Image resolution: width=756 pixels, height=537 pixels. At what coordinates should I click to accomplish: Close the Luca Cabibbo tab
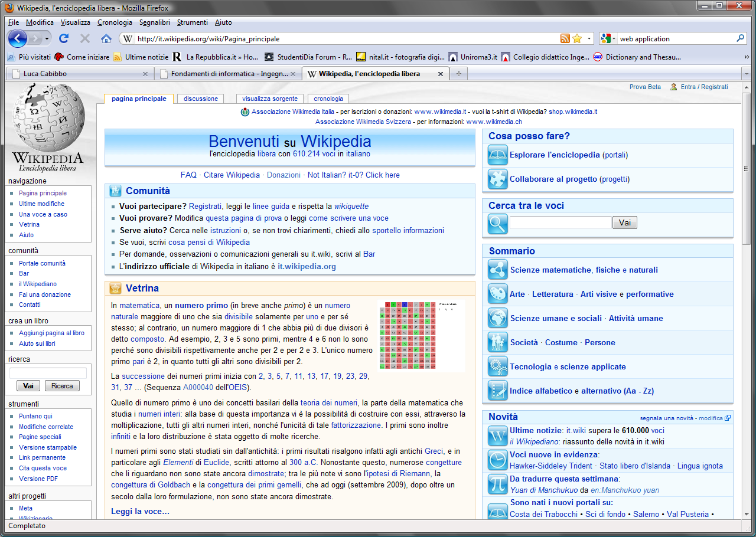(146, 74)
